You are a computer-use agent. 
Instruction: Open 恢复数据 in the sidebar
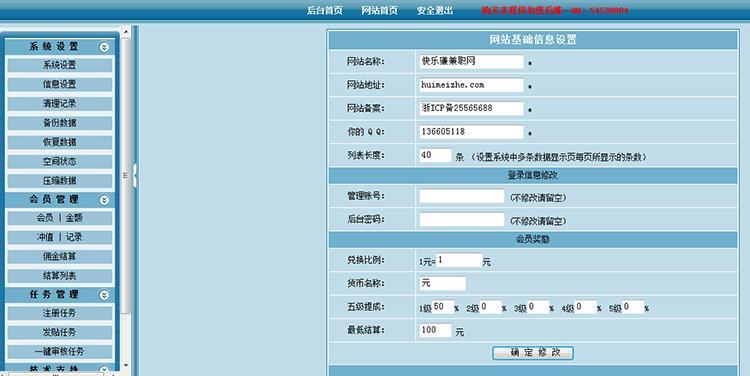(60, 142)
